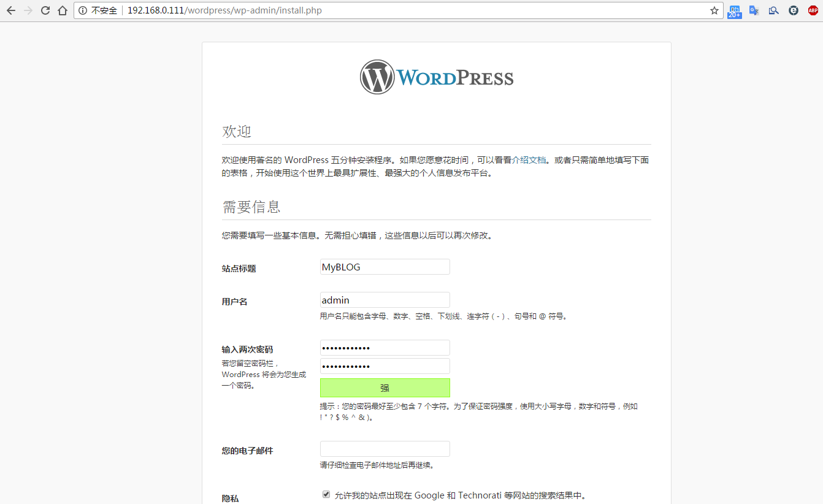
Task: Open the IE tab extension icon
Action: coord(794,10)
